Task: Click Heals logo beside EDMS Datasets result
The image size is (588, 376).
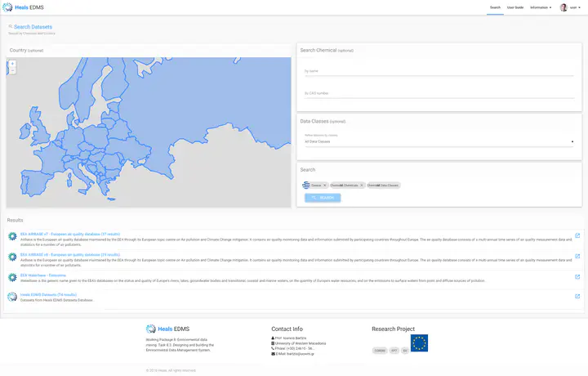Action: click(12, 297)
